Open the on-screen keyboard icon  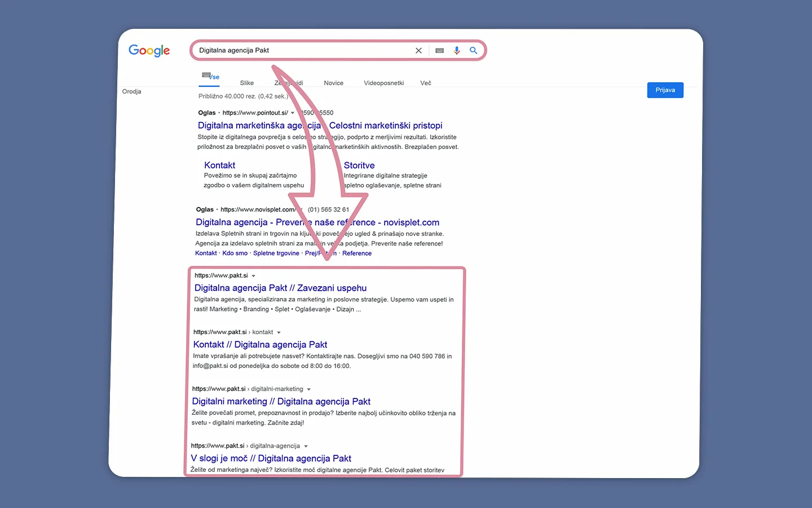tap(440, 50)
